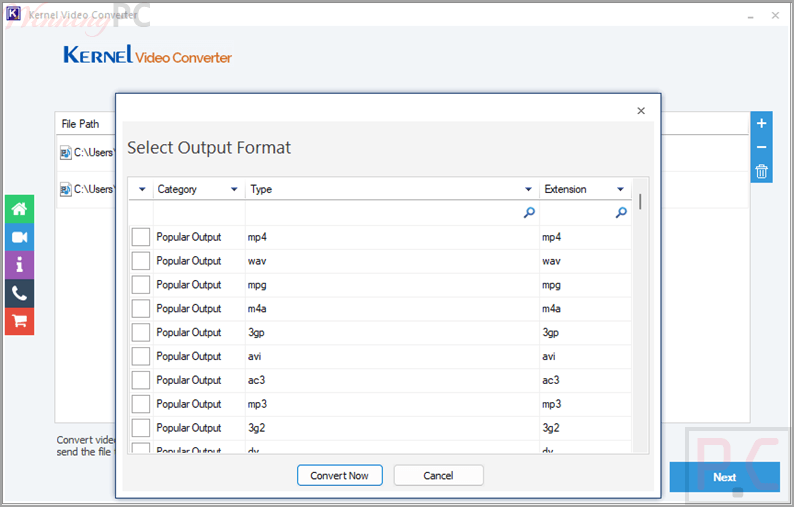Click the search icon in Extension filter
The image size is (794, 507).
coord(621,212)
